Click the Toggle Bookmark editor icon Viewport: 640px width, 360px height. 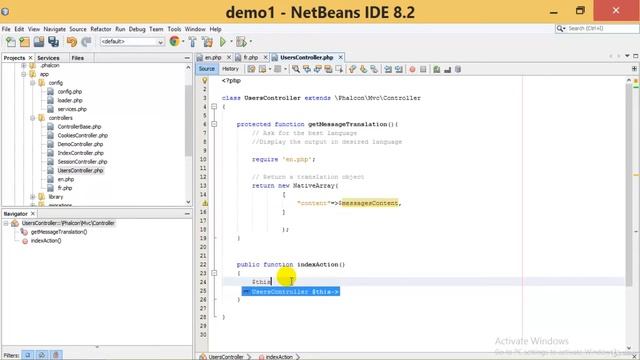[x=374, y=69]
